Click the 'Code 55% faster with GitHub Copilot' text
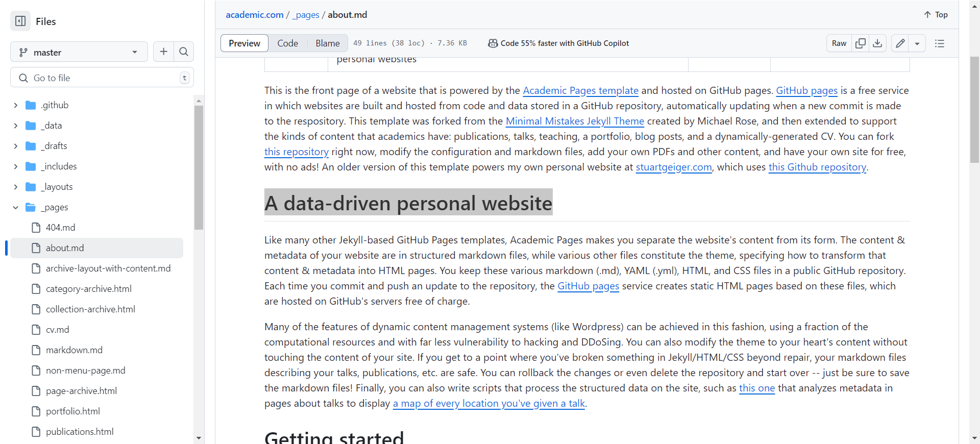 565,43
